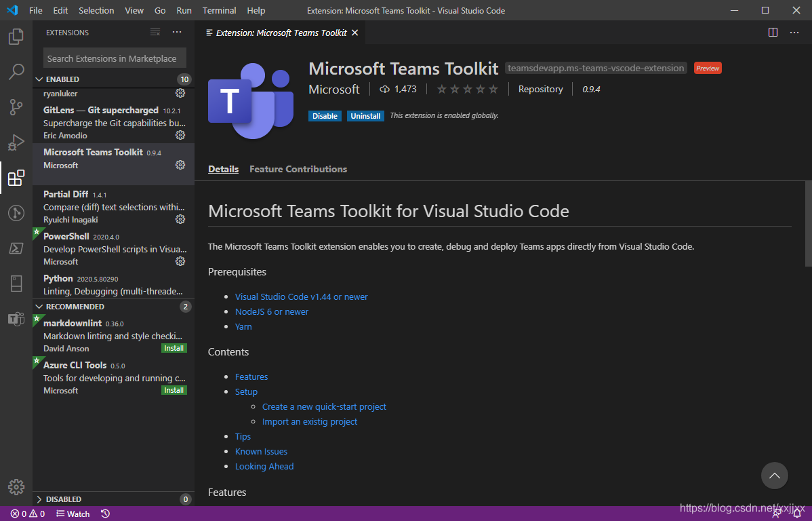Click the scroll-to-top round arrow button

pyautogui.click(x=774, y=476)
